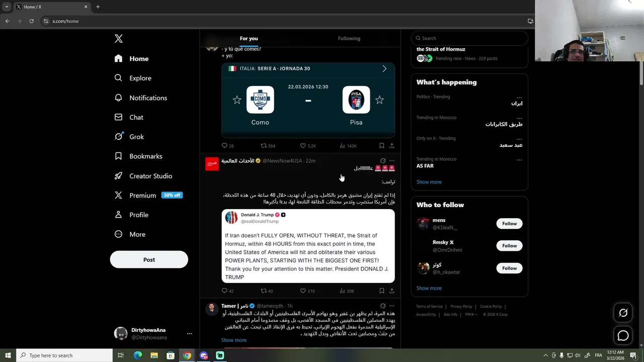Bookmark the Como–Pisa post

pyautogui.click(x=382, y=146)
